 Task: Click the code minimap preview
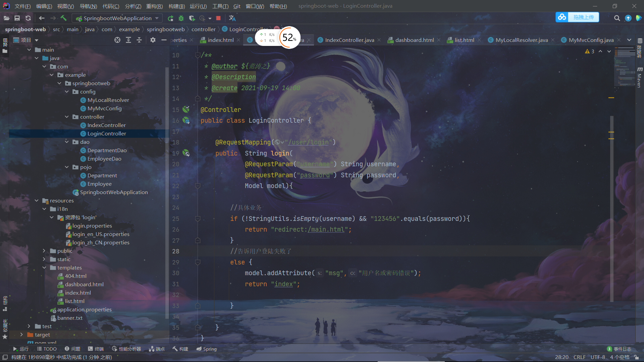625,67
